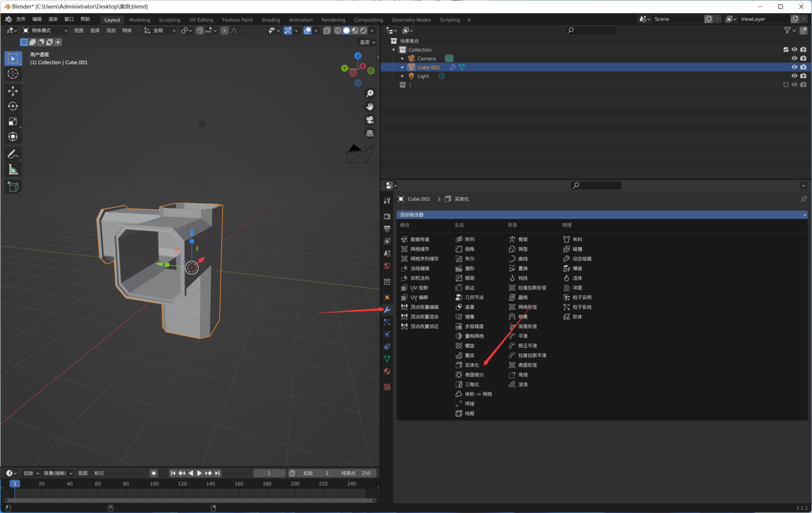Click the 结束点 end frame field
This screenshot has height=513, width=812.
point(356,473)
